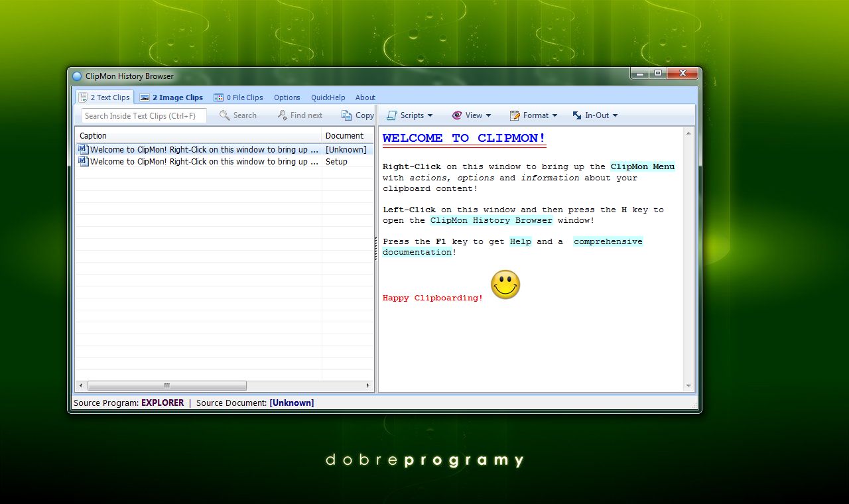Click the View eye icon
This screenshot has width=849, height=504.
tap(457, 115)
